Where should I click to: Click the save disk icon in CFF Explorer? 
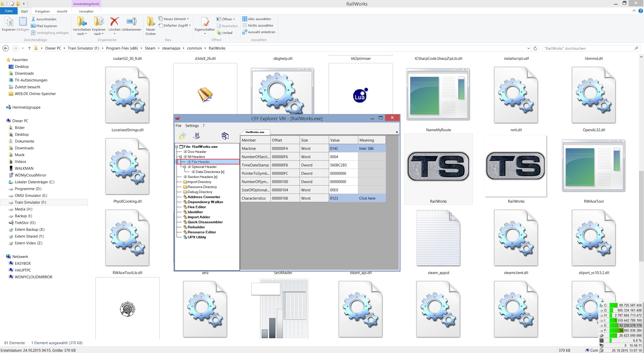[196, 136]
